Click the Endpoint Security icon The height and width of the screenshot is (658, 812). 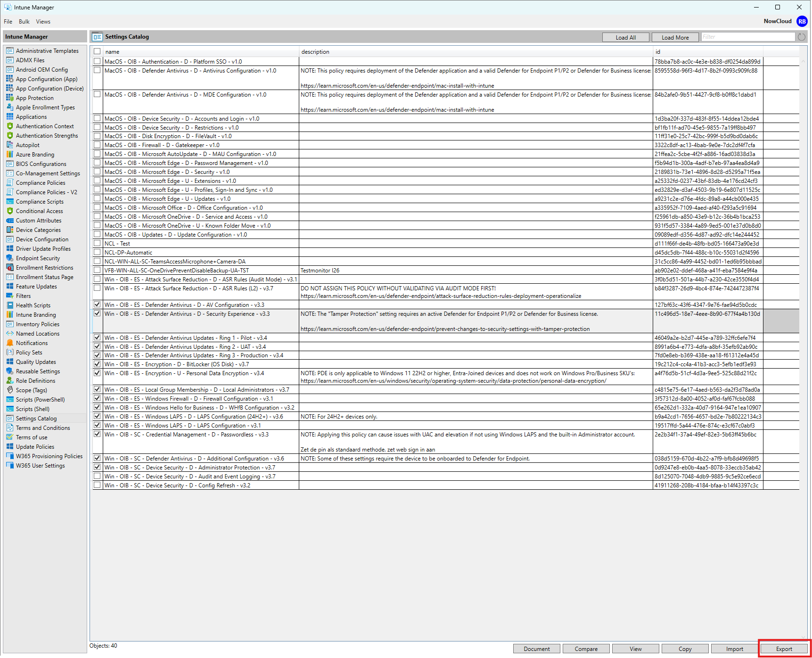click(10, 258)
